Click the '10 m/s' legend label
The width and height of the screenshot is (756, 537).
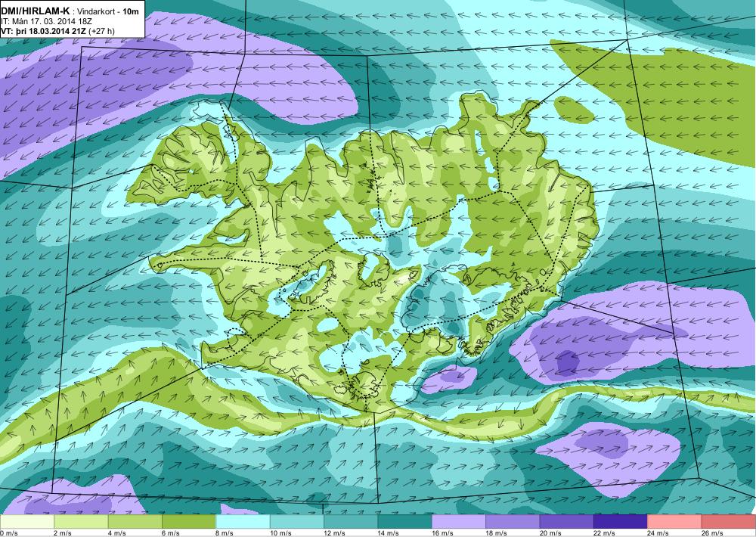point(280,532)
